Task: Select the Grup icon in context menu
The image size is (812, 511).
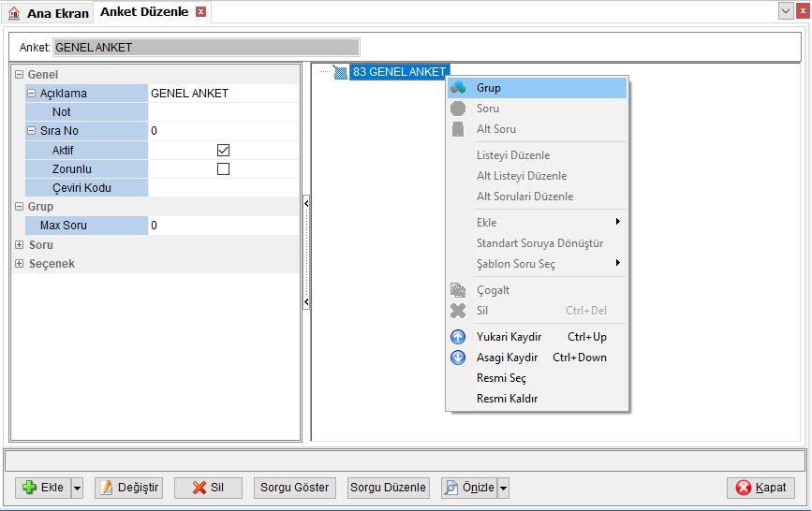Action: pyautogui.click(x=458, y=88)
